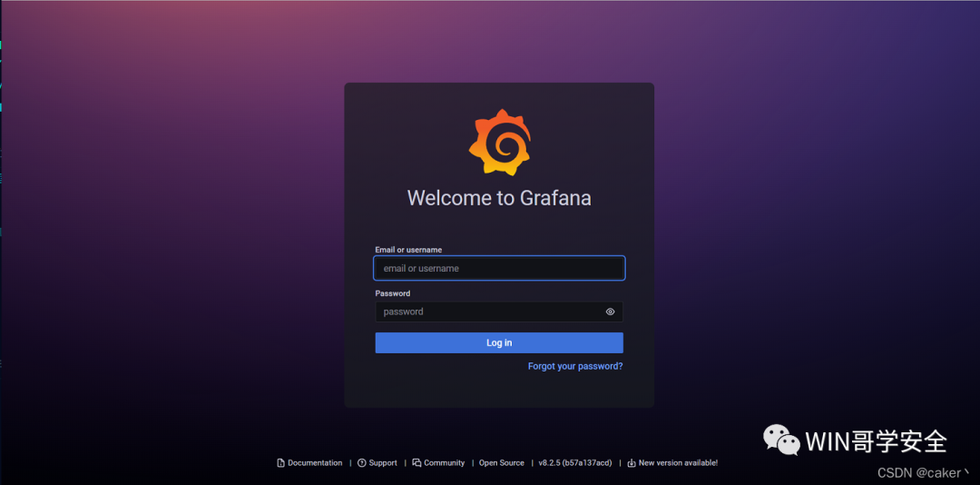The height and width of the screenshot is (485, 980).
Task: Click the Community chat bubbles icon
Action: [x=416, y=463]
